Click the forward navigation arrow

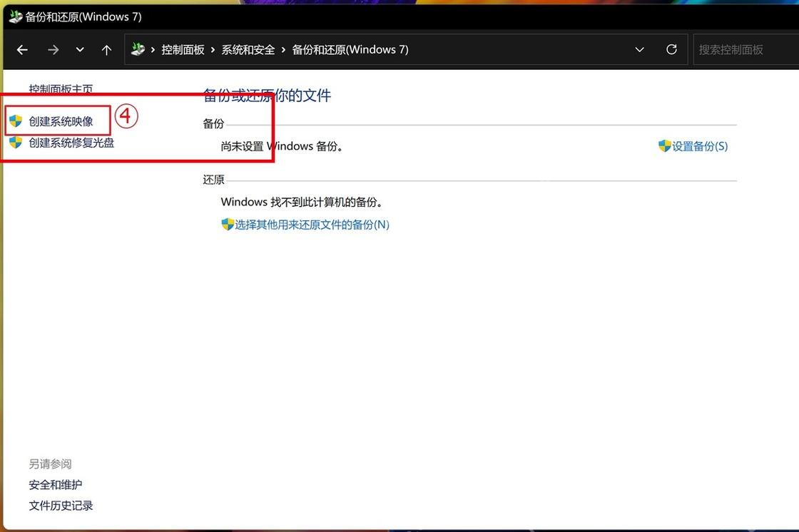53,50
